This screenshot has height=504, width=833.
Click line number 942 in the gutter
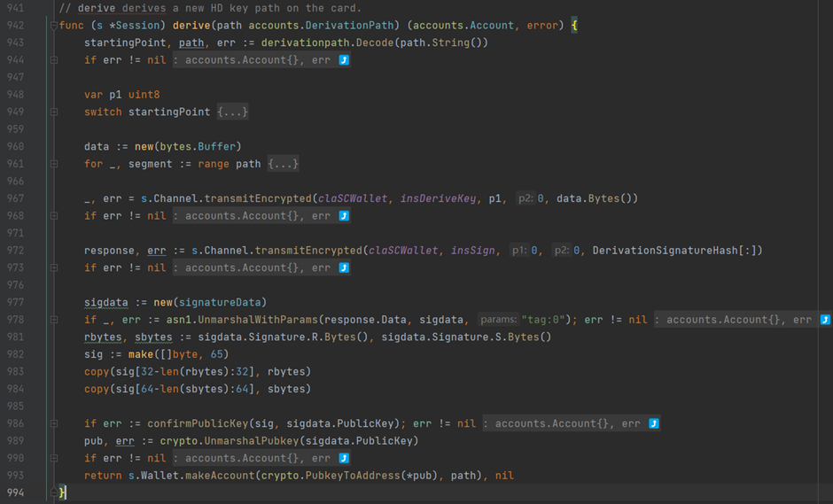coord(15,26)
